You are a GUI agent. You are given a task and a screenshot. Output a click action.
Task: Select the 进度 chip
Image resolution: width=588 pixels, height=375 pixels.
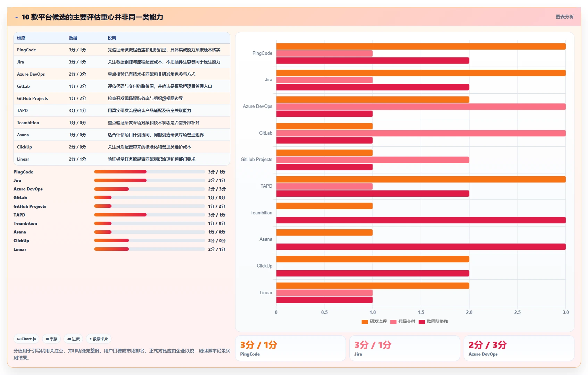click(x=73, y=339)
